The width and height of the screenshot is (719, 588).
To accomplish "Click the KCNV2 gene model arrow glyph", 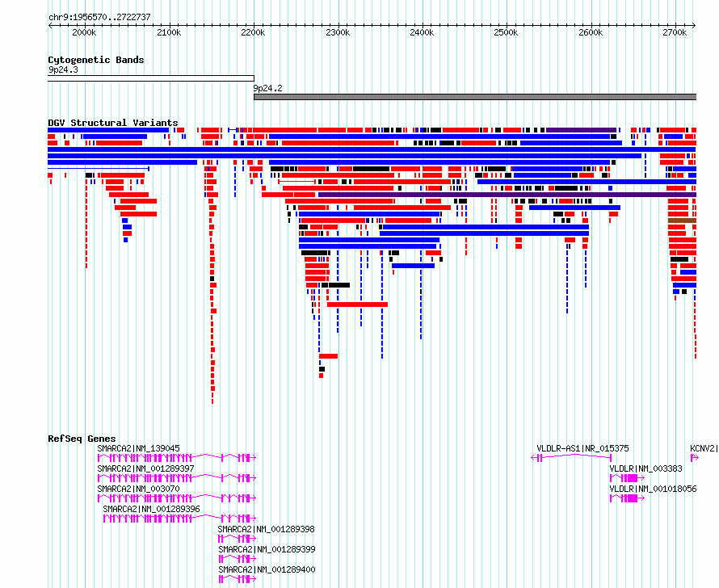I will click(694, 457).
